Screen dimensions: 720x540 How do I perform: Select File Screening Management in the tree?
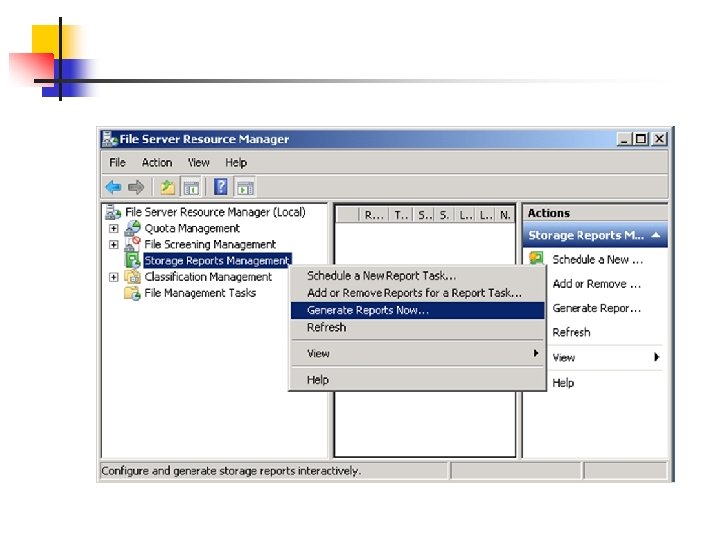pyautogui.click(x=210, y=244)
